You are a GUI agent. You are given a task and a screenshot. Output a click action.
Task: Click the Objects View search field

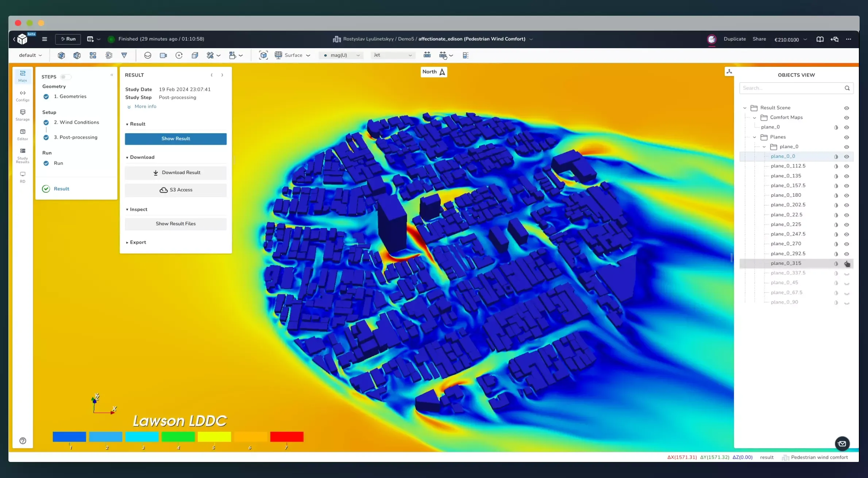coord(792,88)
